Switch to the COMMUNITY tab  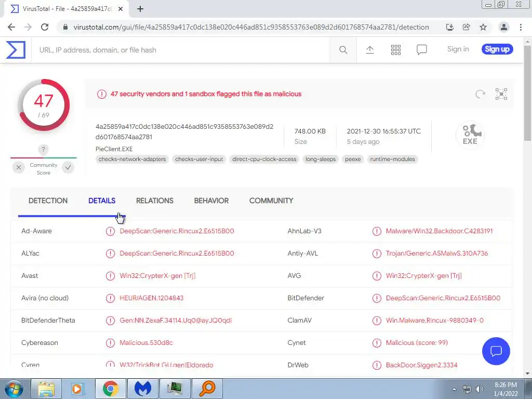[271, 201]
